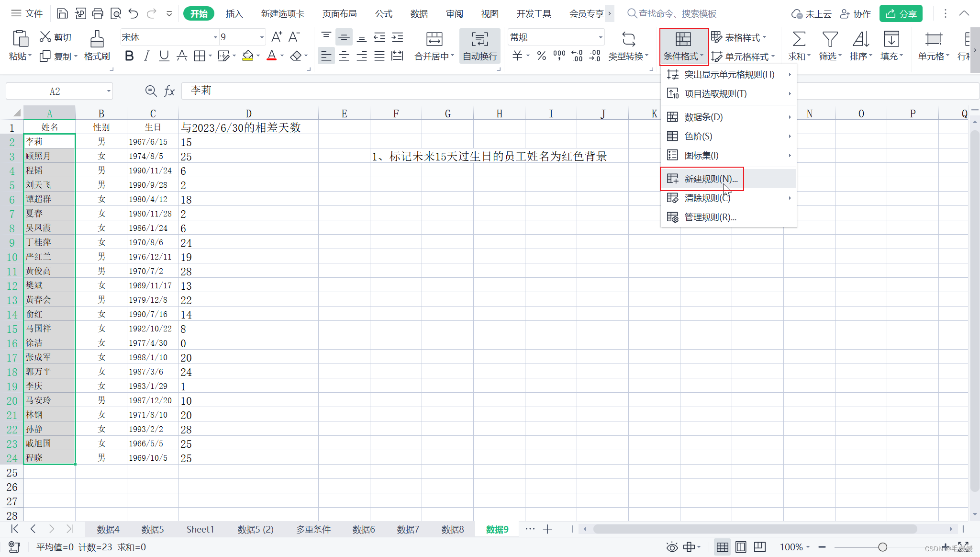Open the File (文件) menu button
The image size is (980, 557).
click(x=27, y=13)
